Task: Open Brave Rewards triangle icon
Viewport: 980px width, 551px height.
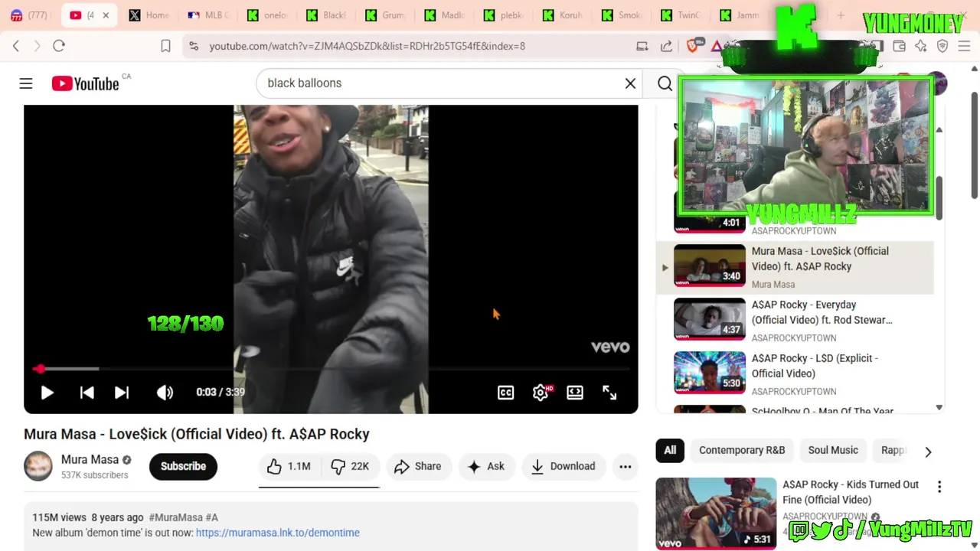Action: [717, 46]
